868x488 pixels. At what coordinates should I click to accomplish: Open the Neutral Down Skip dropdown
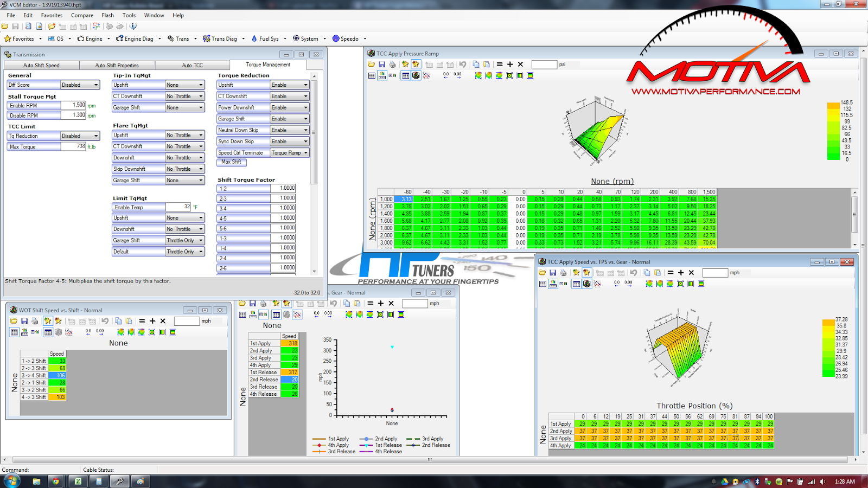click(x=305, y=130)
